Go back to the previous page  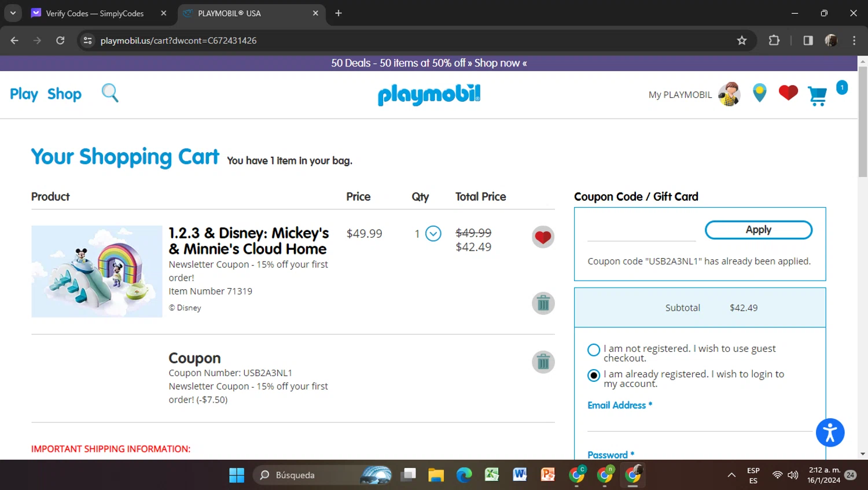point(14,40)
